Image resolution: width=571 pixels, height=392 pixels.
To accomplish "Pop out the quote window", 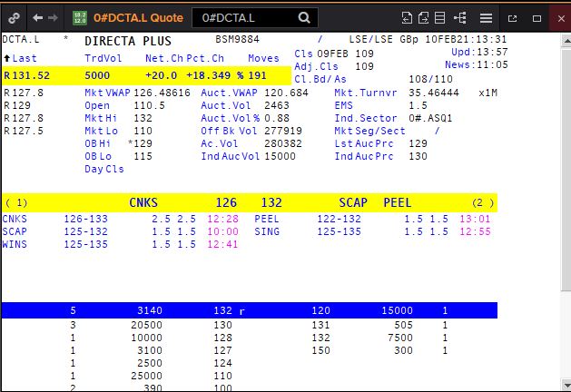I will 512,18.
